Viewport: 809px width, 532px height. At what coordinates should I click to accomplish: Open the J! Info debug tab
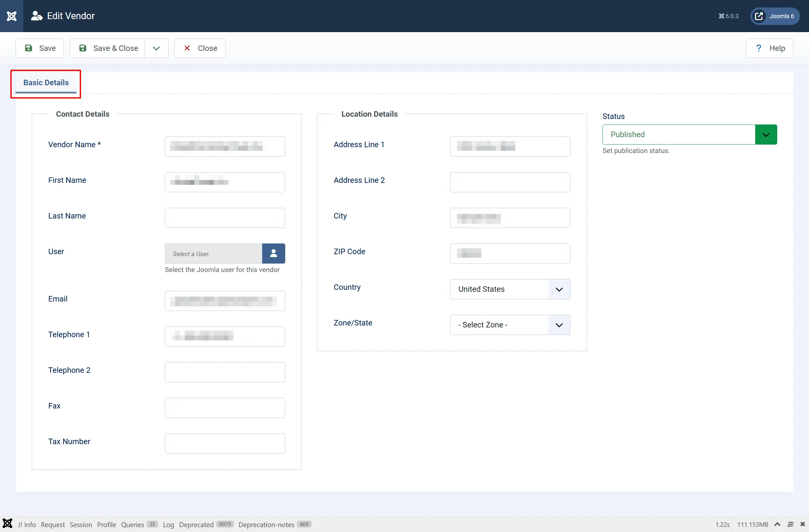(x=27, y=525)
